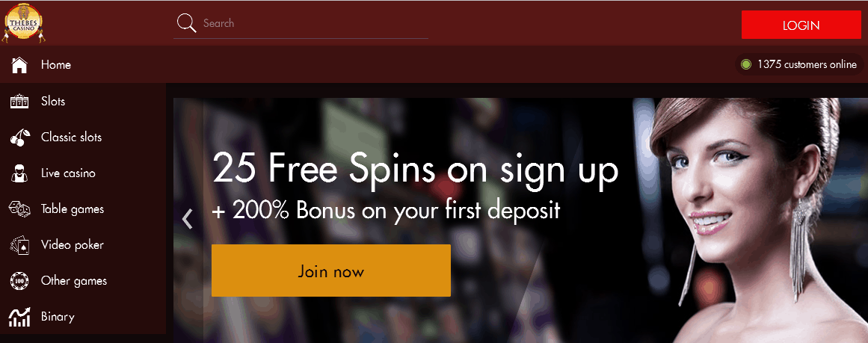Click the magnifying glass search icon
868x343 pixels.
coord(187,23)
